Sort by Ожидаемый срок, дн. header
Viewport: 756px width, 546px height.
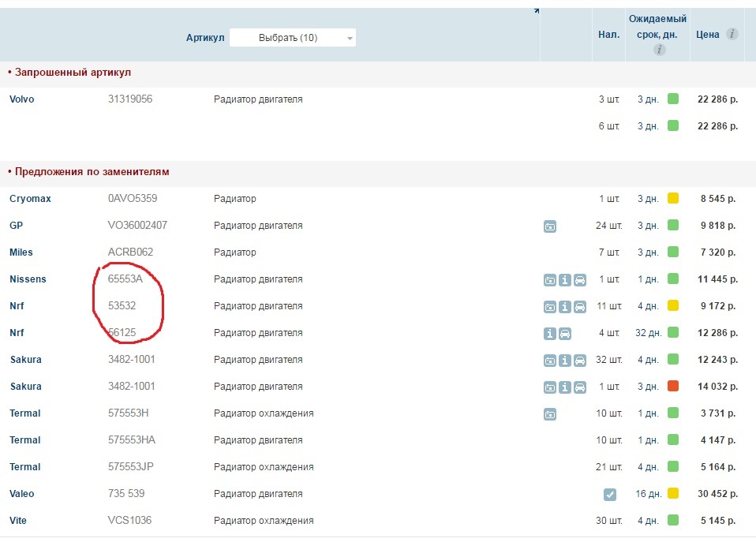(657, 27)
